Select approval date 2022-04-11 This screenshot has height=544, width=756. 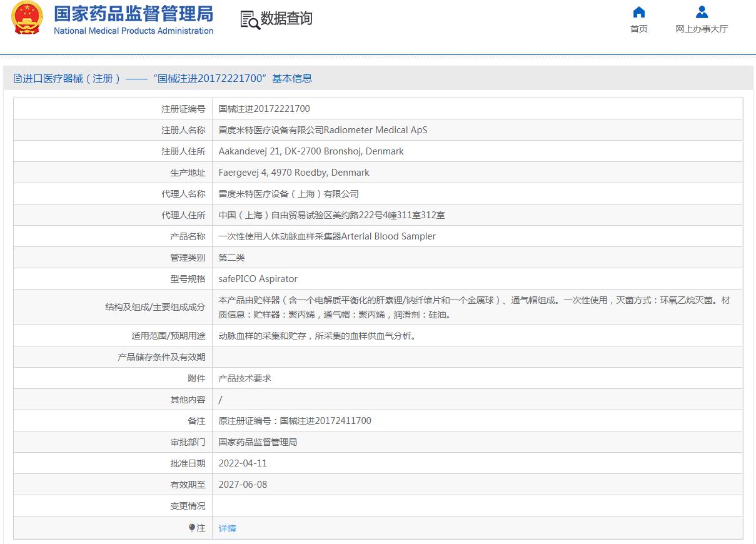coord(243,463)
